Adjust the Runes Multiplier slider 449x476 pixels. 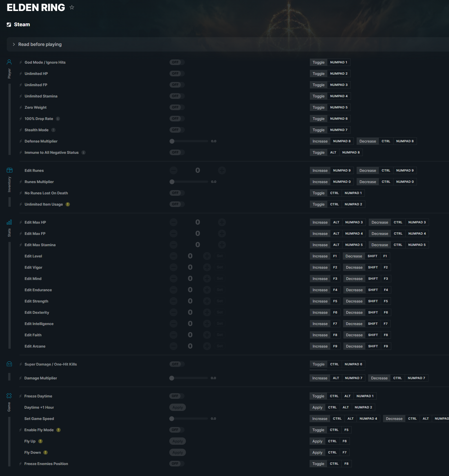click(x=189, y=182)
